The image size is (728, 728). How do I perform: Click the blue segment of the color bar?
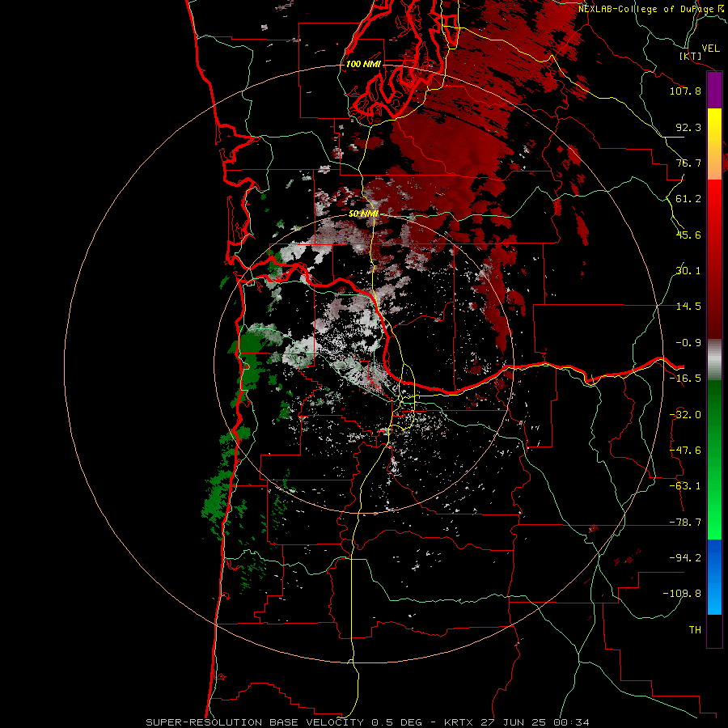pyautogui.click(x=714, y=577)
